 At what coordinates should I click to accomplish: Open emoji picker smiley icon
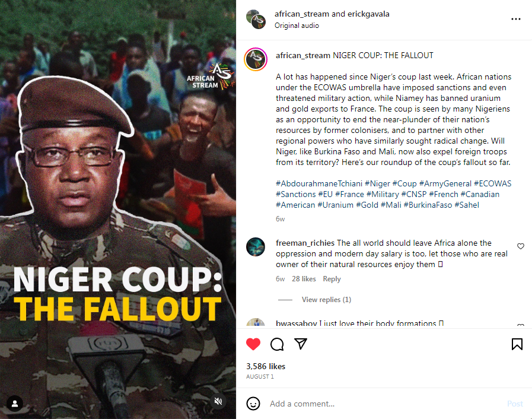point(253,404)
